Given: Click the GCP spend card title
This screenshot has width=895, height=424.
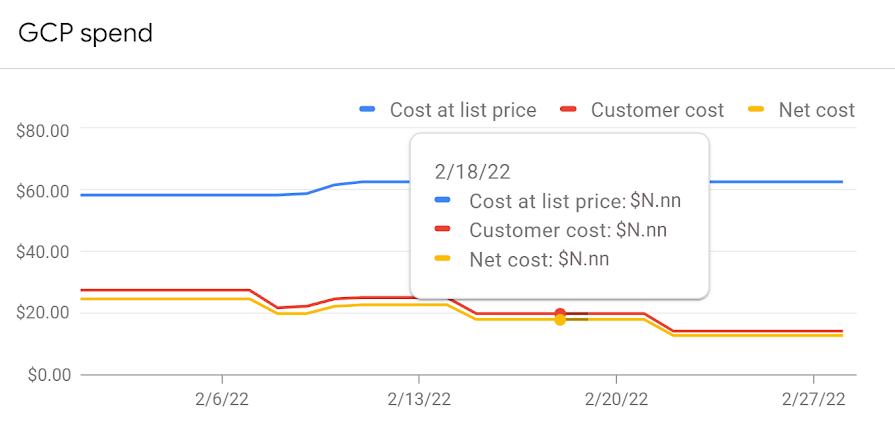Looking at the screenshot, I should point(85,34).
